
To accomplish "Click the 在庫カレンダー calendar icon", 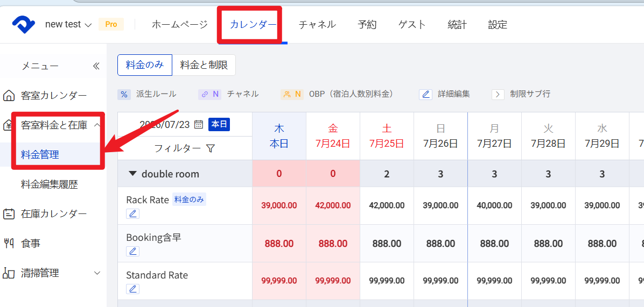I will pyautogui.click(x=8, y=213).
